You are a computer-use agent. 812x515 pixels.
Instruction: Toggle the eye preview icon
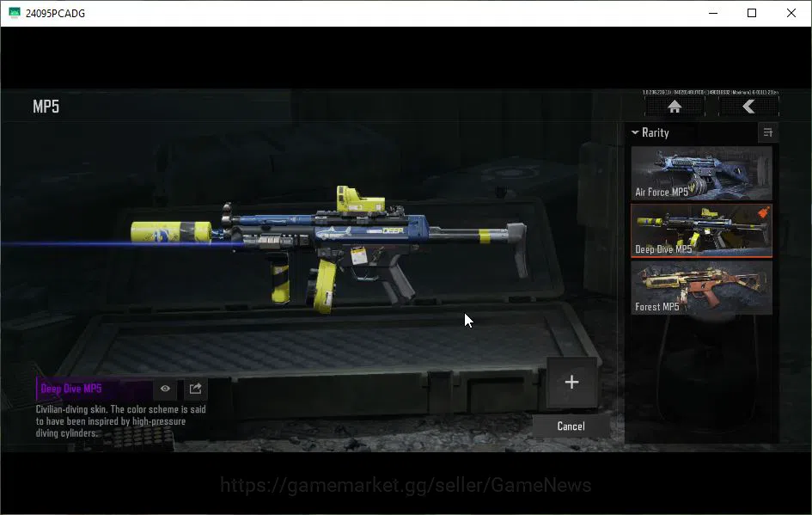coord(165,389)
